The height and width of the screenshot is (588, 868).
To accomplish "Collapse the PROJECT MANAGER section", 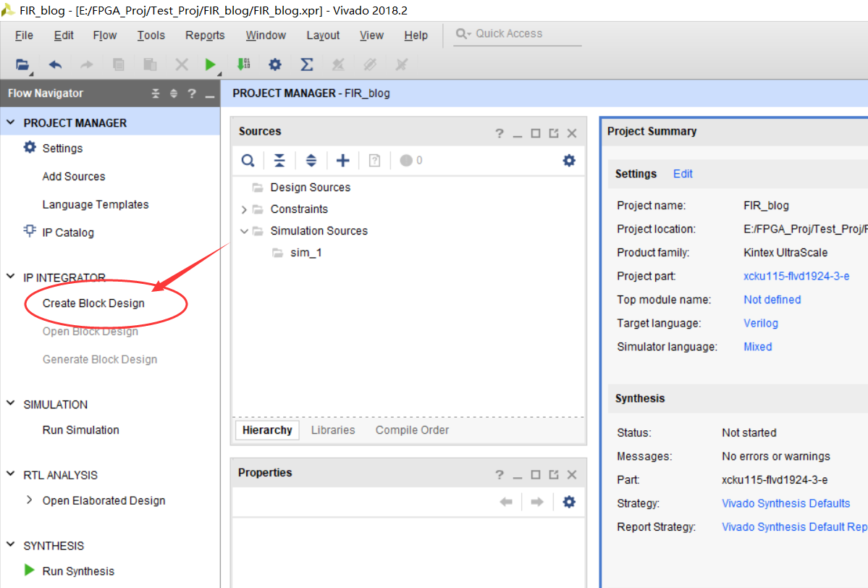I will click(x=11, y=122).
